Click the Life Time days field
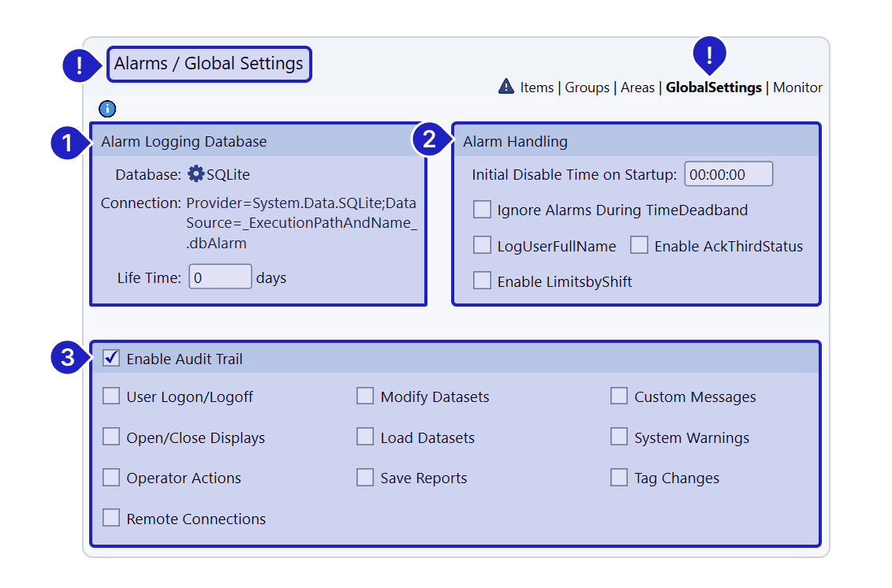Image resolution: width=892 pixels, height=588 pixels. click(220, 277)
